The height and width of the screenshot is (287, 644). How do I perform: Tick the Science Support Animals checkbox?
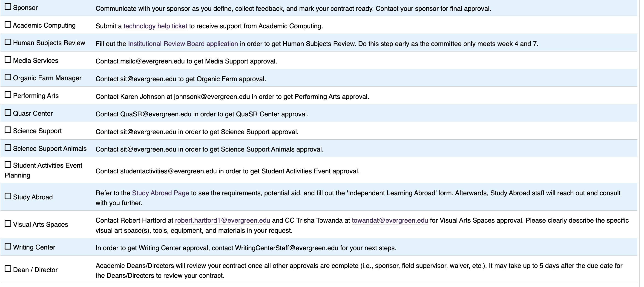[8, 148]
